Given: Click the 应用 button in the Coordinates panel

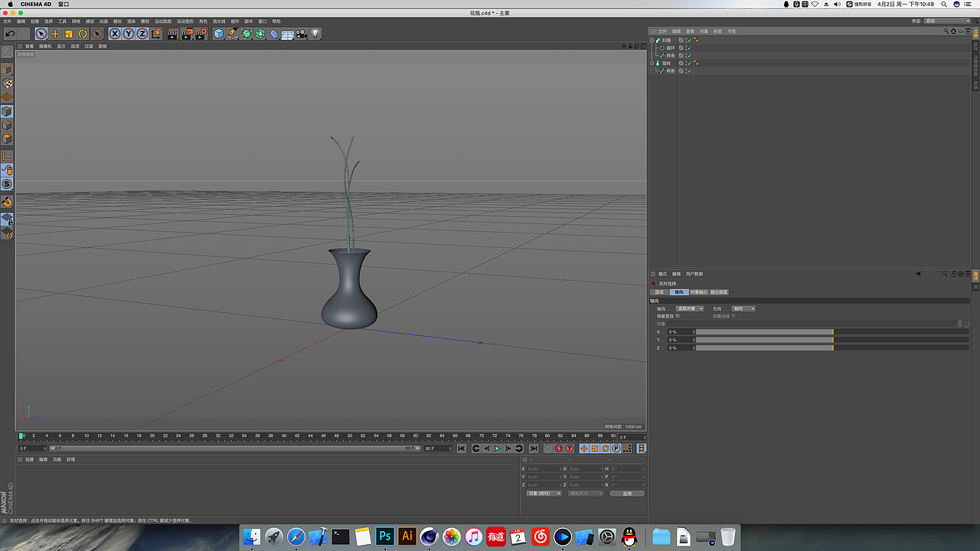Looking at the screenshot, I should pos(627,494).
